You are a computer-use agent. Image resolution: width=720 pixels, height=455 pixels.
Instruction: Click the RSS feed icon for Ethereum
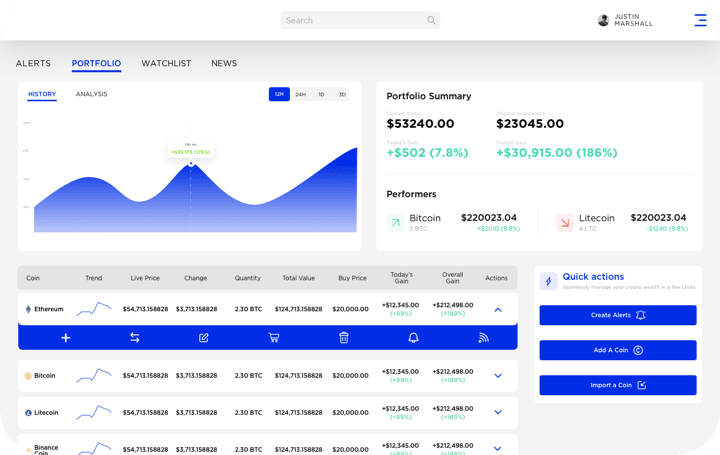click(483, 338)
